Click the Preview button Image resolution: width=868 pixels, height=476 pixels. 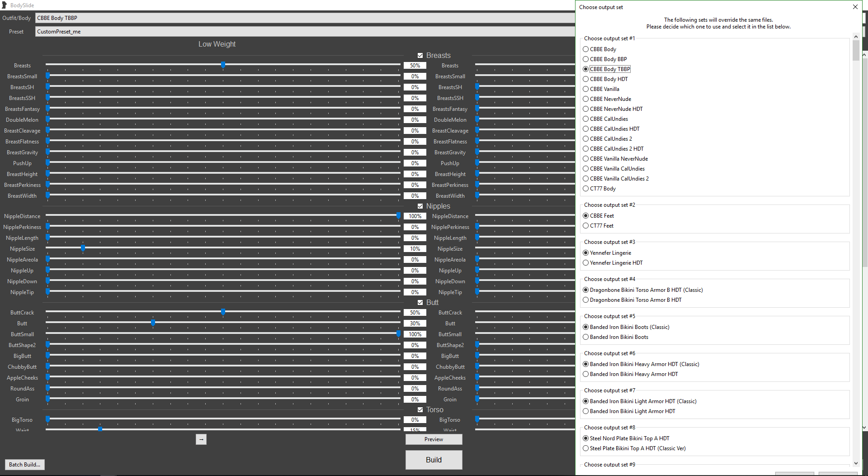[x=434, y=439]
